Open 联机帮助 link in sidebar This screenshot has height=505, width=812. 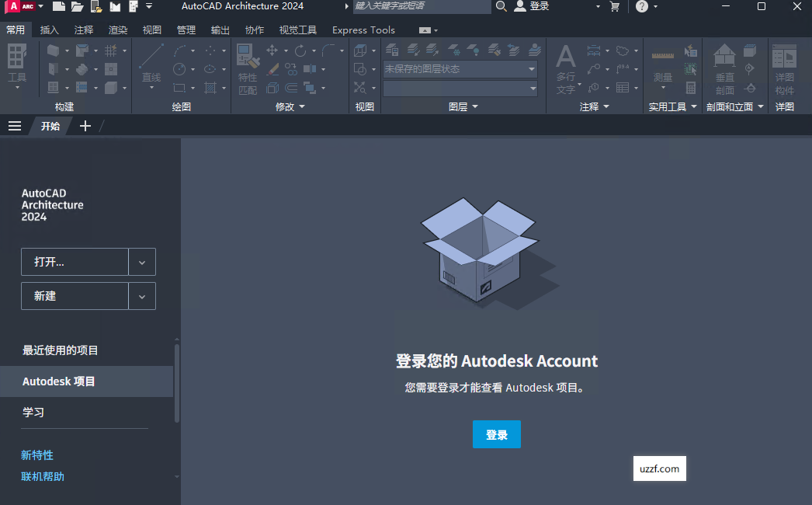coord(42,476)
